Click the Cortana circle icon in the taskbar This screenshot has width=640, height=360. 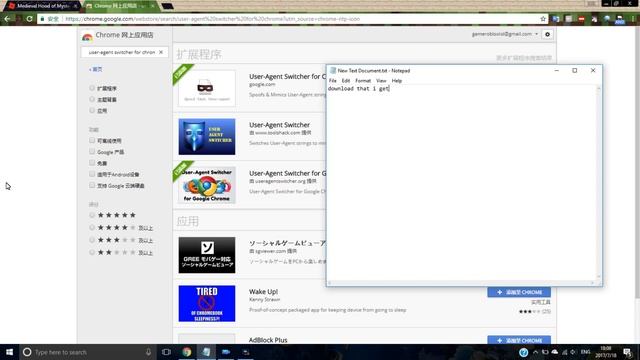click(x=27, y=352)
